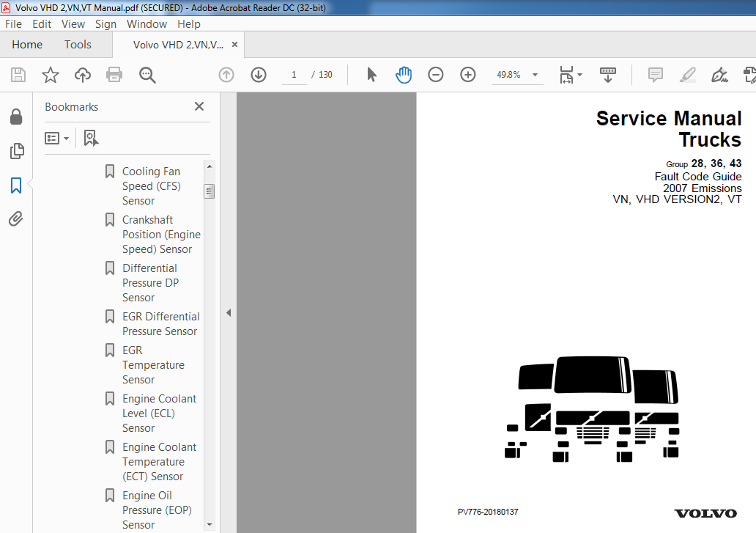Screen dimensions: 756x533
Task: Click the "Service Manual" title text
Action: pos(669,118)
